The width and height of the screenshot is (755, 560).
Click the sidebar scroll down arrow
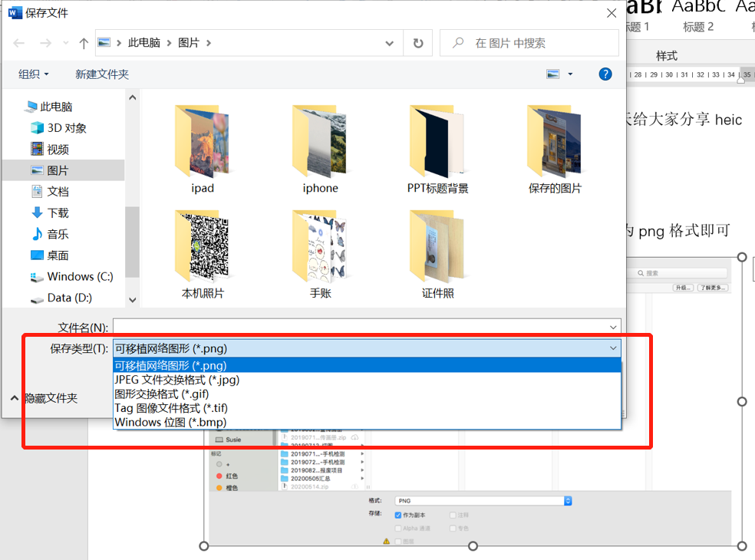(x=133, y=300)
